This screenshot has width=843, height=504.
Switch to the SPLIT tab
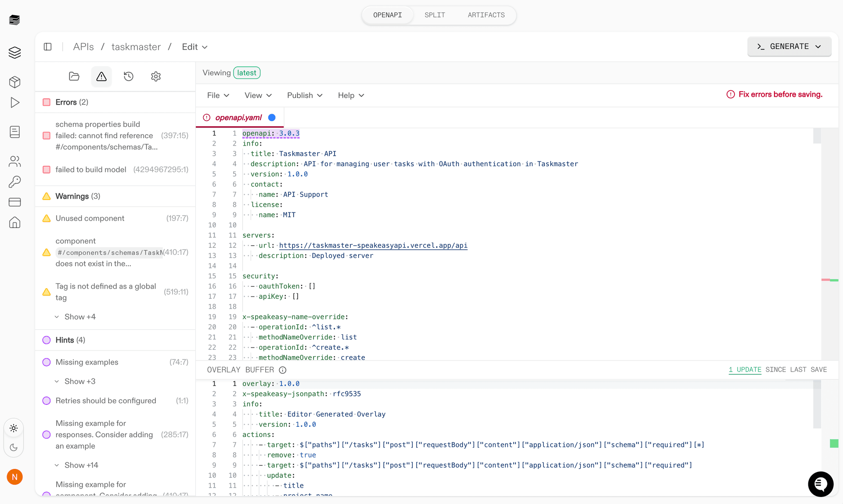[434, 14]
